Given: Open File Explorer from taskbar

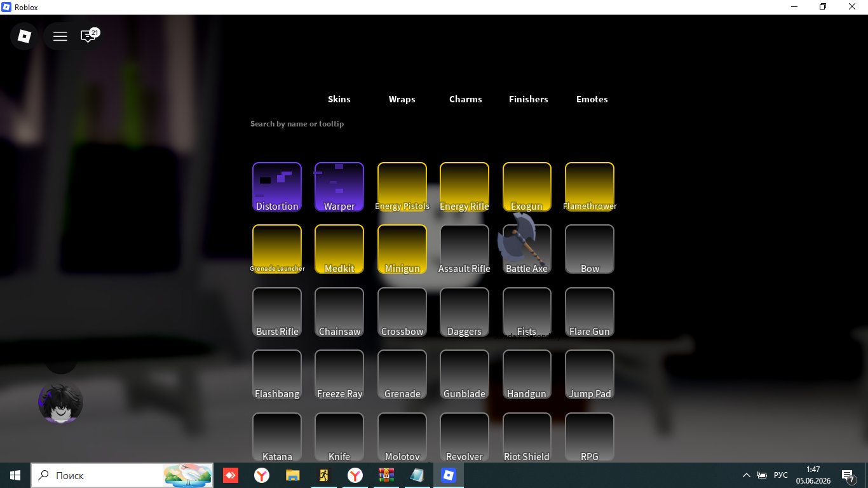Looking at the screenshot, I should (292, 475).
